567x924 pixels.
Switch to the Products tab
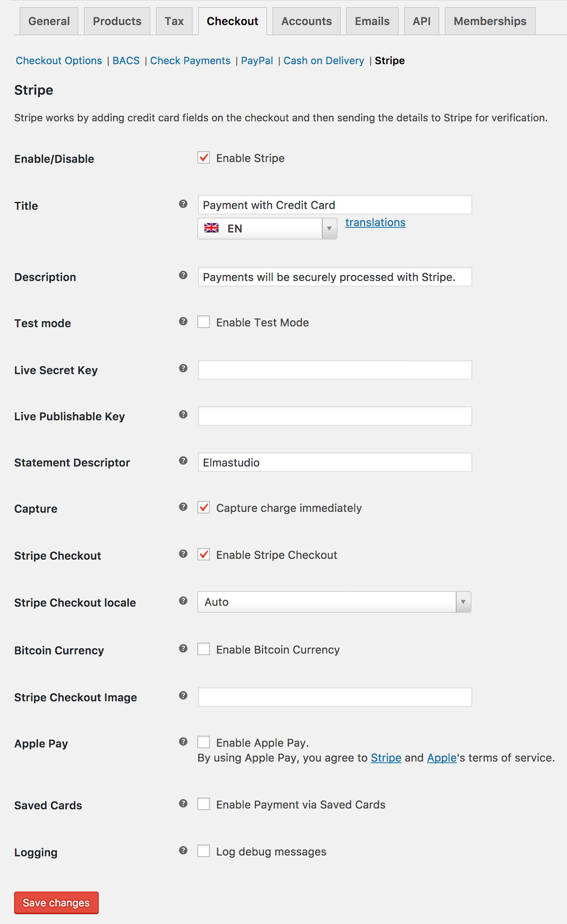[117, 21]
